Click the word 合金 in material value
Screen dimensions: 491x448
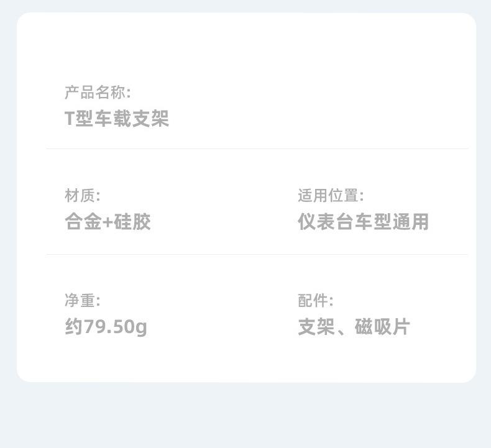click(83, 222)
